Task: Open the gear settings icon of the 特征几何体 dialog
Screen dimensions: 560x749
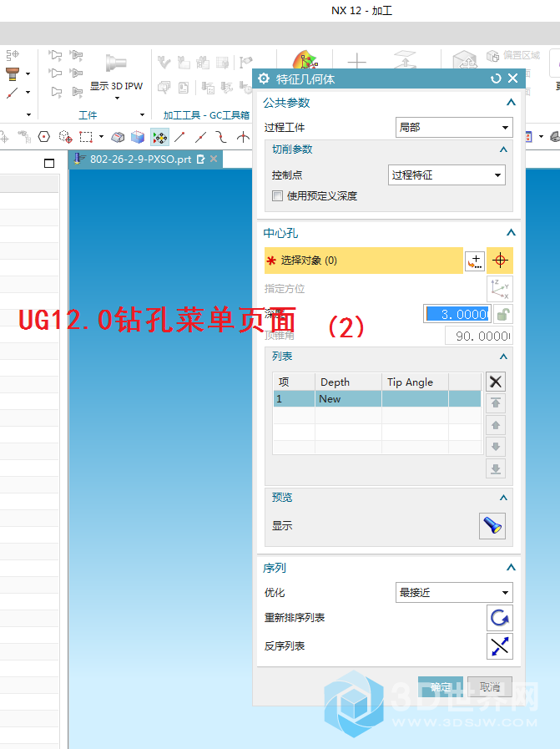Action: (264, 78)
